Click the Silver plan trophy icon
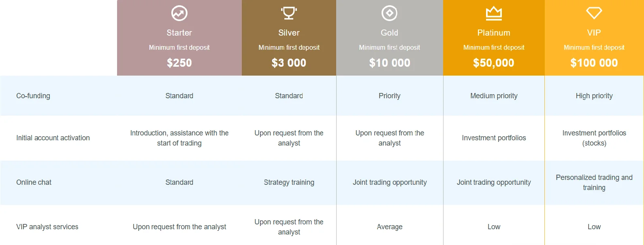The image size is (644, 245). [x=289, y=13]
